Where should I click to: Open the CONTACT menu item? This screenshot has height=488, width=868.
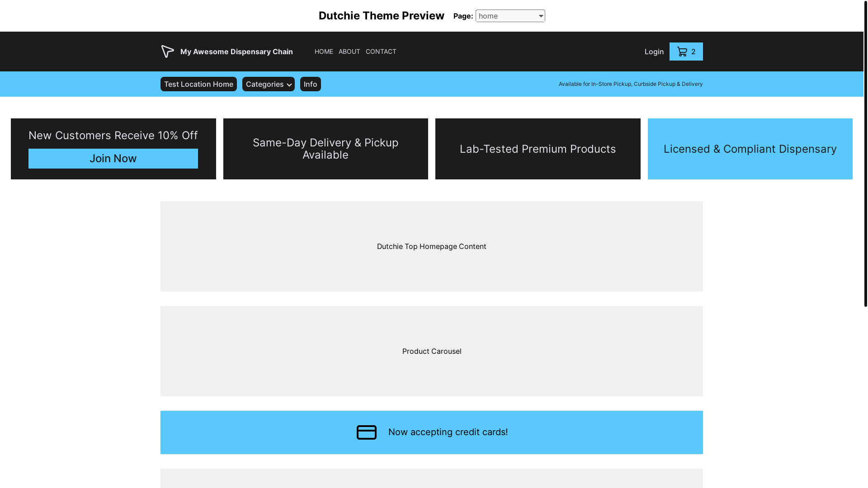coord(381,52)
